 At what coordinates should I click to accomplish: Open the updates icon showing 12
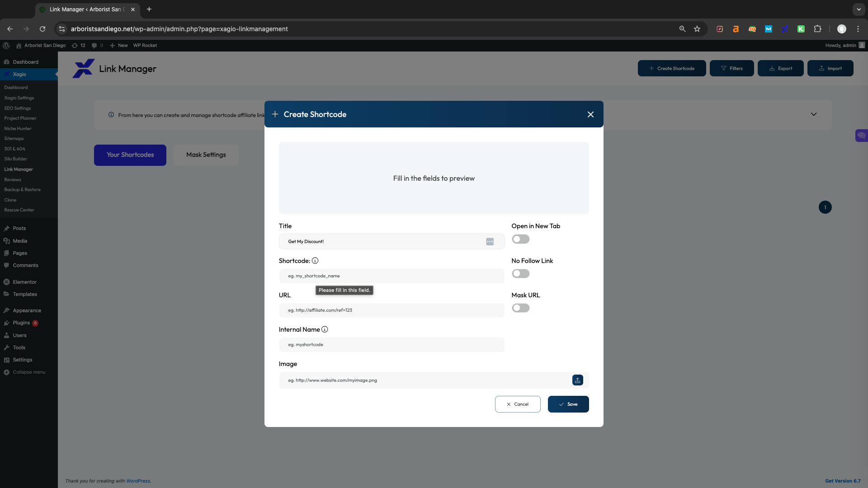click(79, 45)
